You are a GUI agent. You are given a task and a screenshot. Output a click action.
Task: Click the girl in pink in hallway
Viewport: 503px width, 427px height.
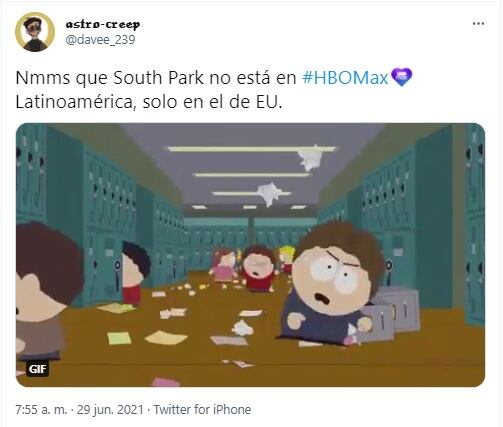224,265
